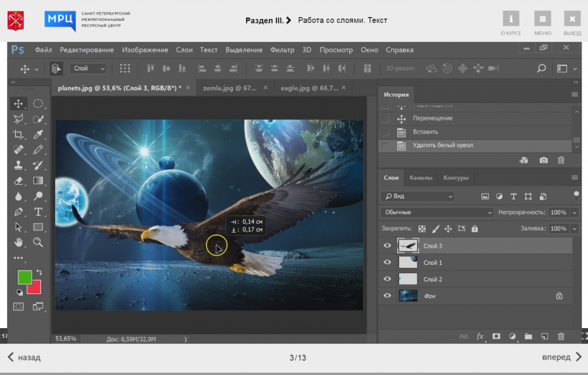Click the green foreground color swatch
Screen dimensions: 588x375
coord(23,276)
